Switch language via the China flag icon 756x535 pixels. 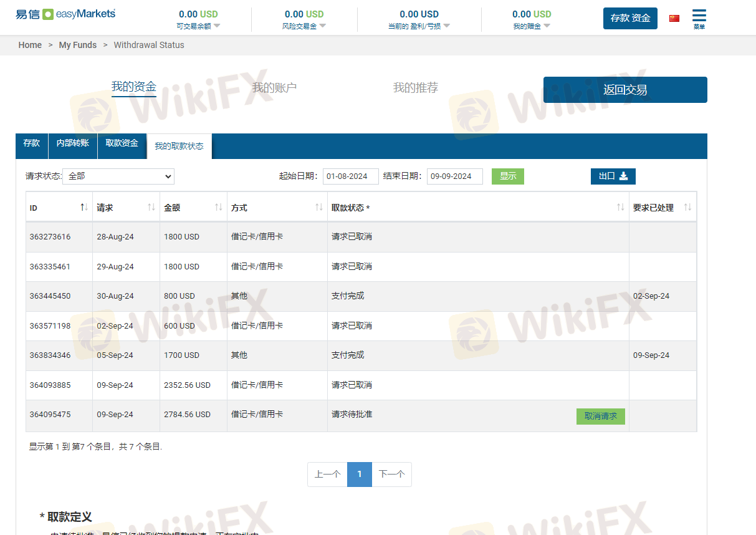(x=674, y=18)
